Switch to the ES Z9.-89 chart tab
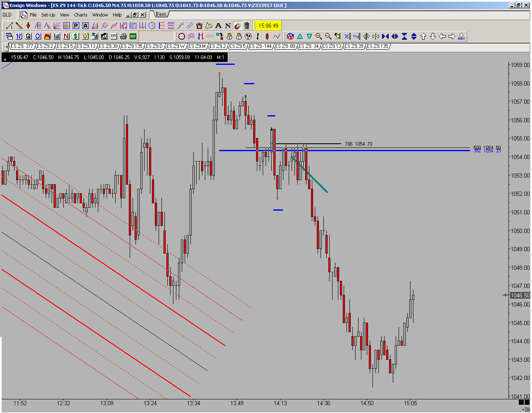This screenshot has height=413, width=532. [286, 46]
